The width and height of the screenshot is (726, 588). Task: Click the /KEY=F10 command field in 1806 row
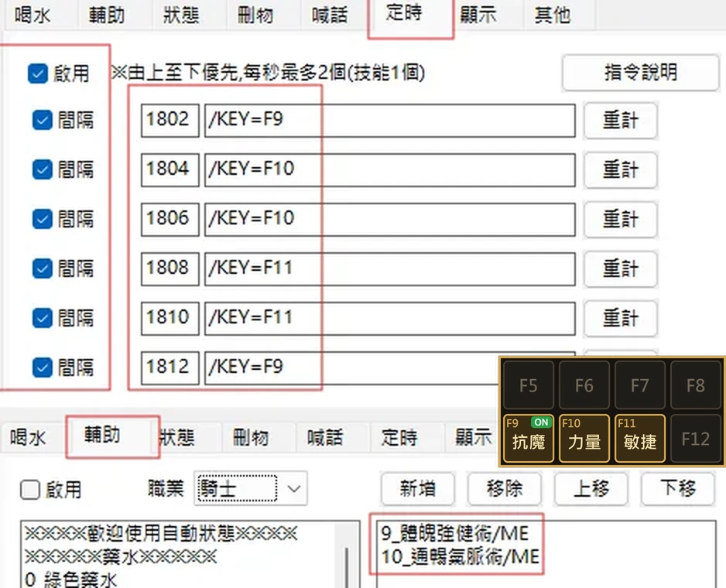[x=390, y=220]
